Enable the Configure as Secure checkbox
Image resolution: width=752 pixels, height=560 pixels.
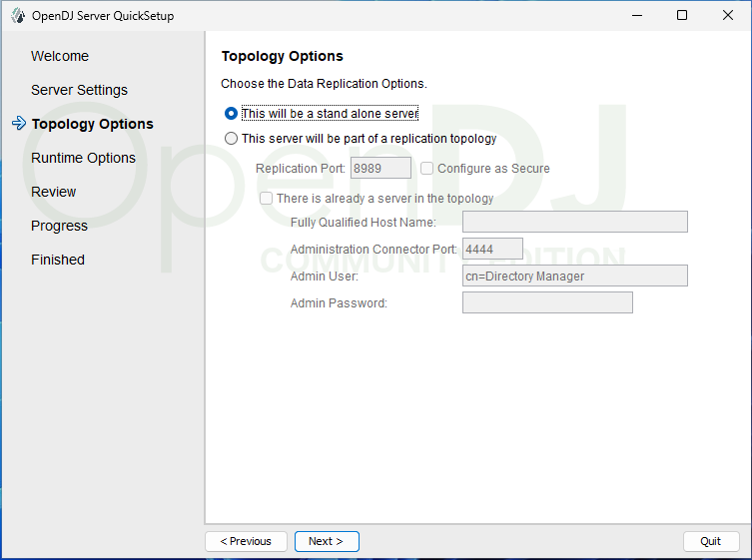(427, 169)
